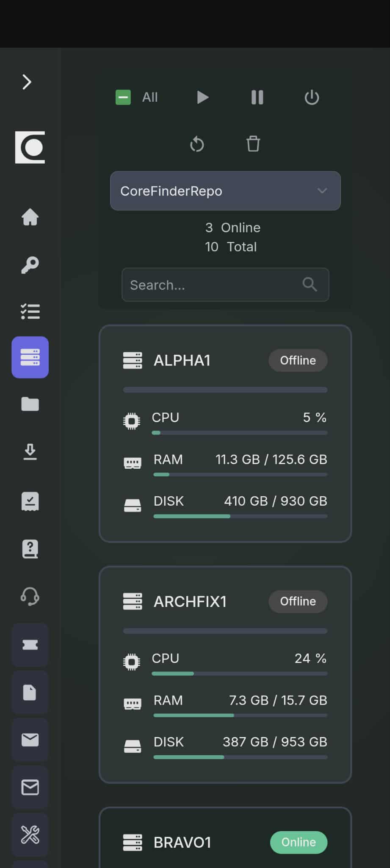Start servers using the play button
The height and width of the screenshot is (868, 390).
[202, 97]
